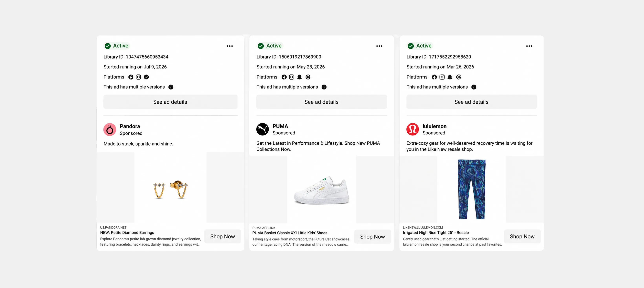This screenshot has width=644, height=288.
Task: Click Shop Now on PUMA shoes ad
Action: 372,237
